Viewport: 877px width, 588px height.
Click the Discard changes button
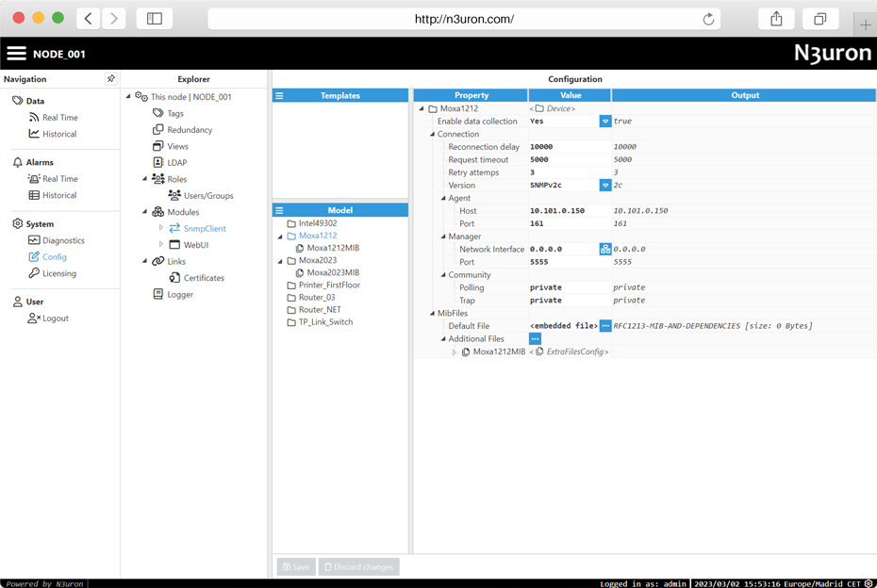click(358, 566)
